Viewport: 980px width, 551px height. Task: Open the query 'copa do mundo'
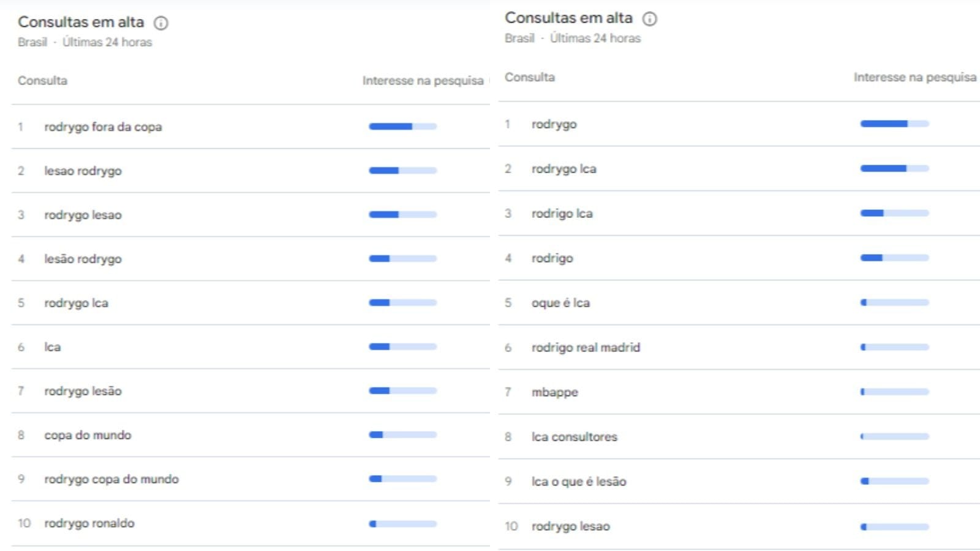pyautogui.click(x=88, y=435)
